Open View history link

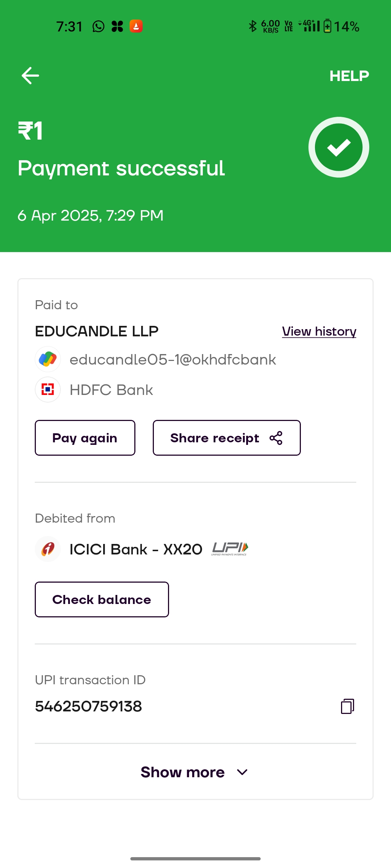click(x=319, y=331)
